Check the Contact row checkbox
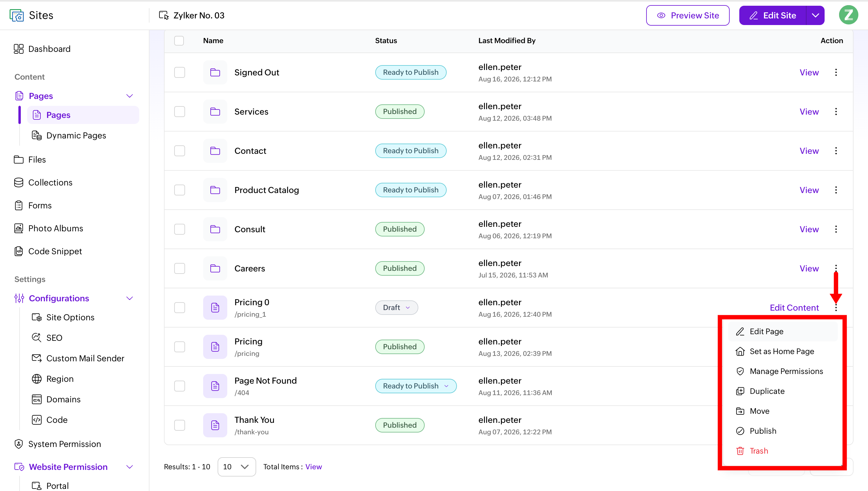Viewport: 868px width, 491px height. (180, 151)
